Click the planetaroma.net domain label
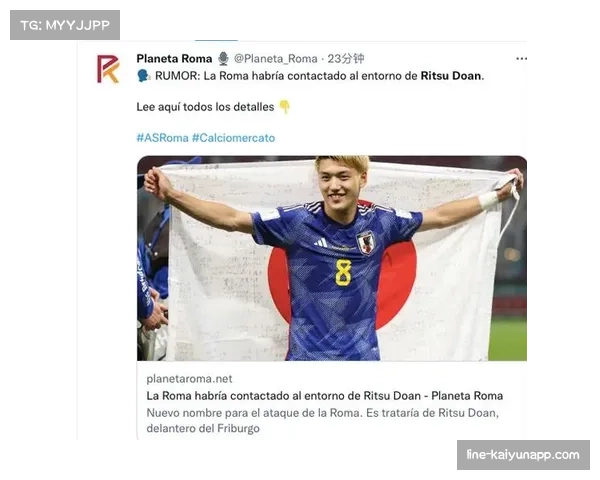 tap(189, 379)
